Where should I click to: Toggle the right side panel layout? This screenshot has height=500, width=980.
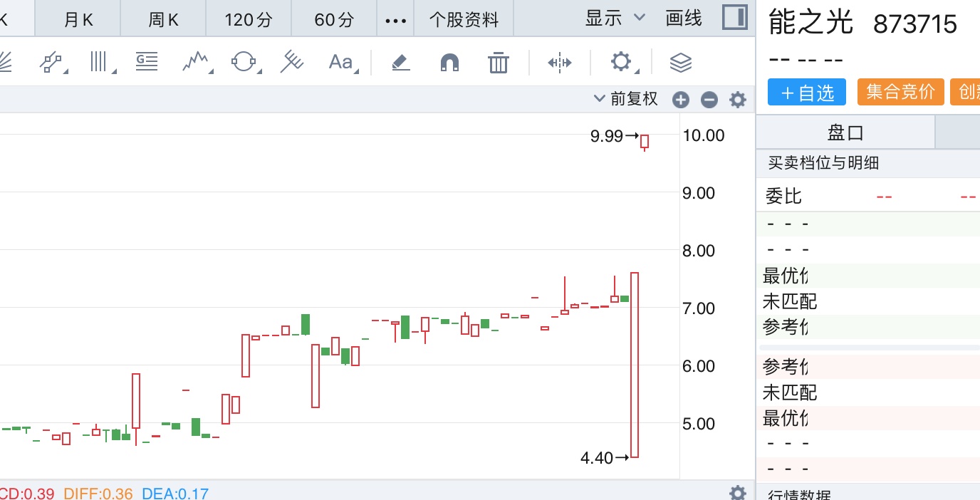click(734, 18)
